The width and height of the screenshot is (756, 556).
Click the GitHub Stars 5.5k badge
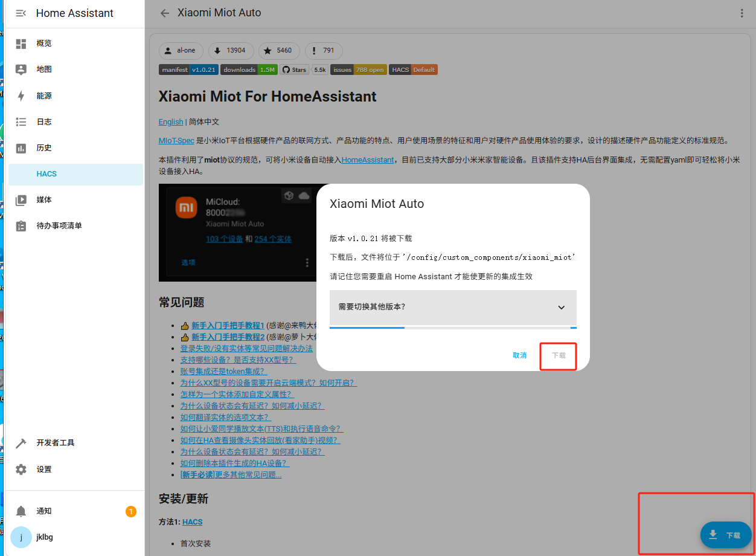[304, 69]
